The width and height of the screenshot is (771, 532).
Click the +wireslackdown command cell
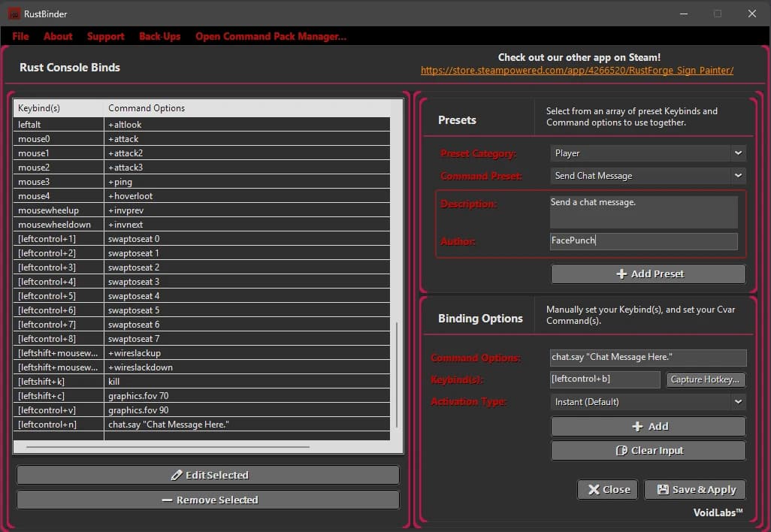pyautogui.click(x=246, y=367)
